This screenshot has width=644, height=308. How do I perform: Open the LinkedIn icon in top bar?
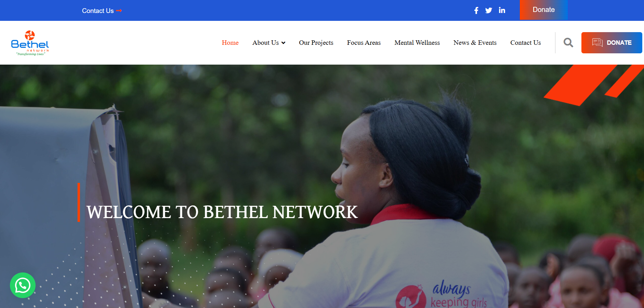tap(502, 10)
